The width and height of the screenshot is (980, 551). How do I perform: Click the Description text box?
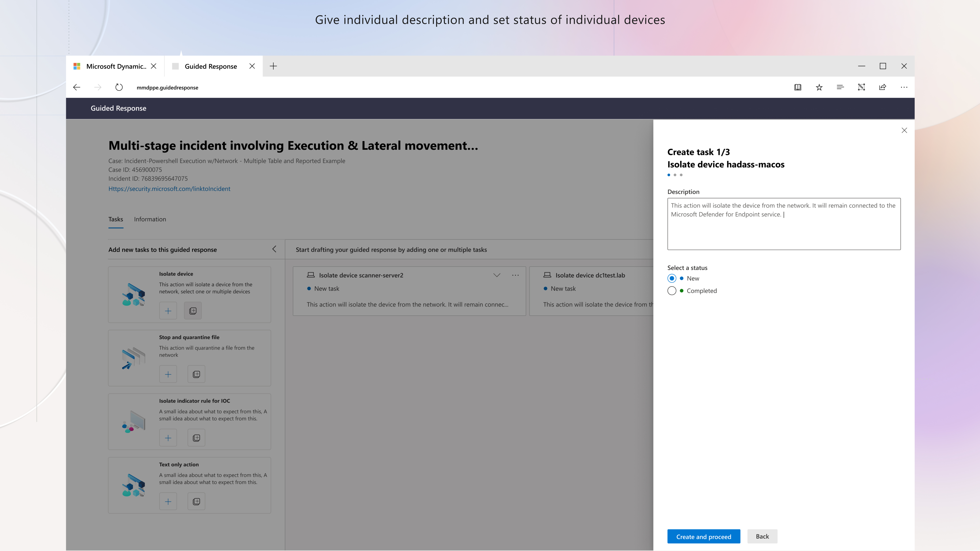784,224
